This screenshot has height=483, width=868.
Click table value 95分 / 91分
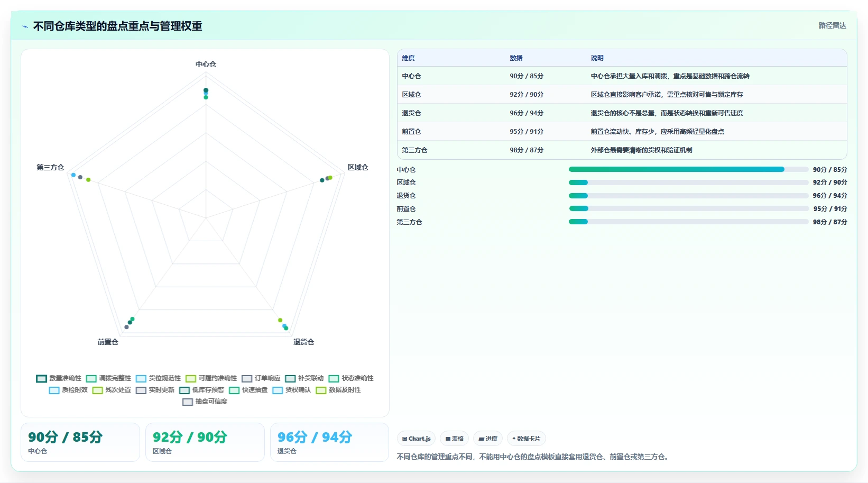point(527,132)
